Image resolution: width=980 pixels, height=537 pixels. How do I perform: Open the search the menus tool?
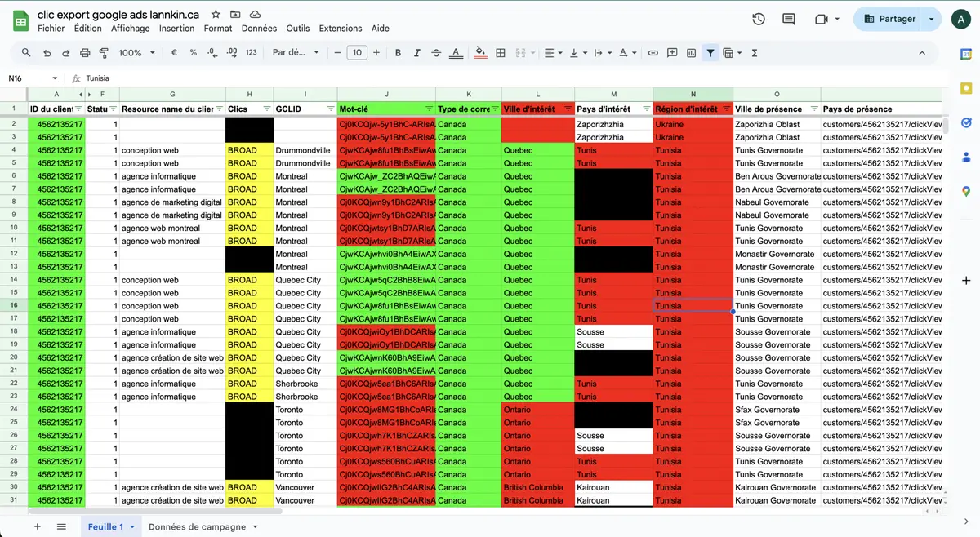26,53
